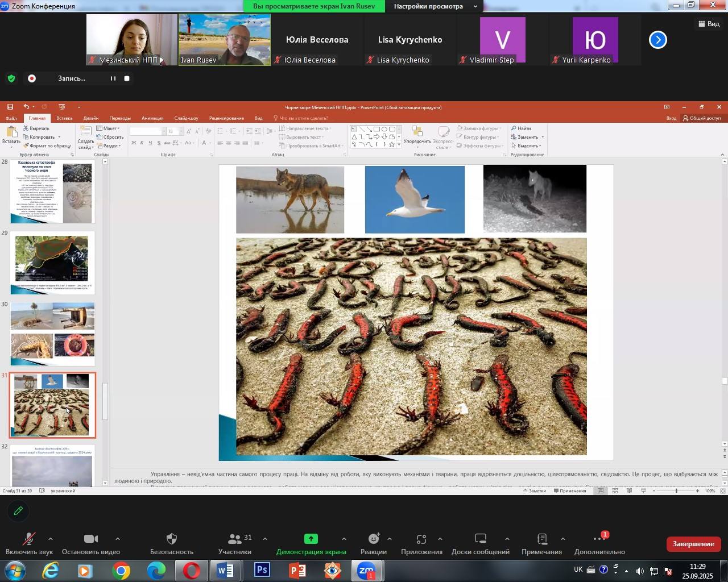Open Photoshop from the taskbar
The height and width of the screenshot is (582, 728).
coord(262,571)
